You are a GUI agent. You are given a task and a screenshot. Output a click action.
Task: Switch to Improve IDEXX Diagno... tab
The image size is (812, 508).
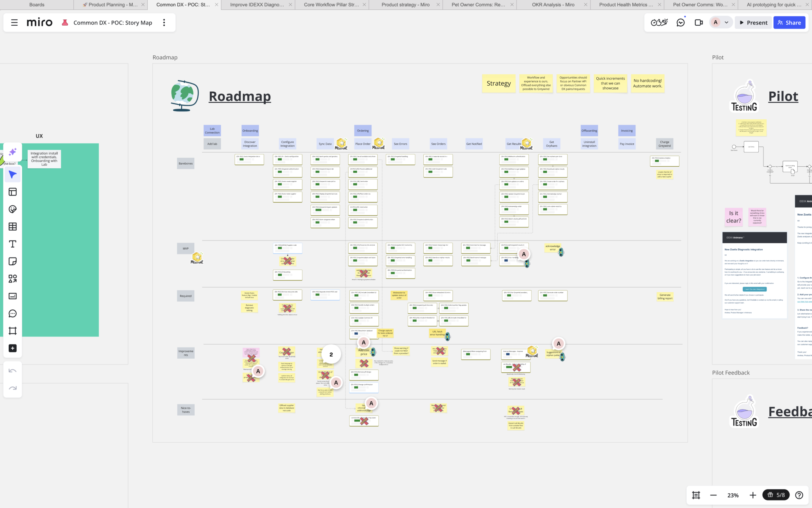(x=257, y=5)
